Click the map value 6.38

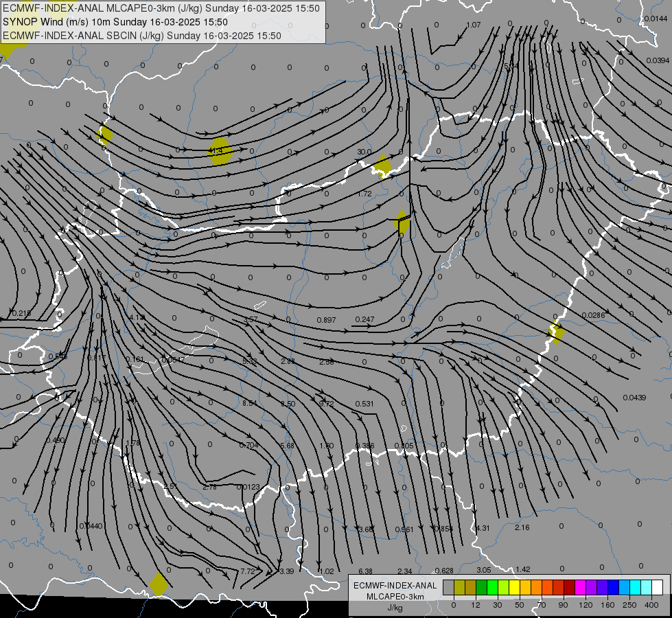(x=365, y=571)
